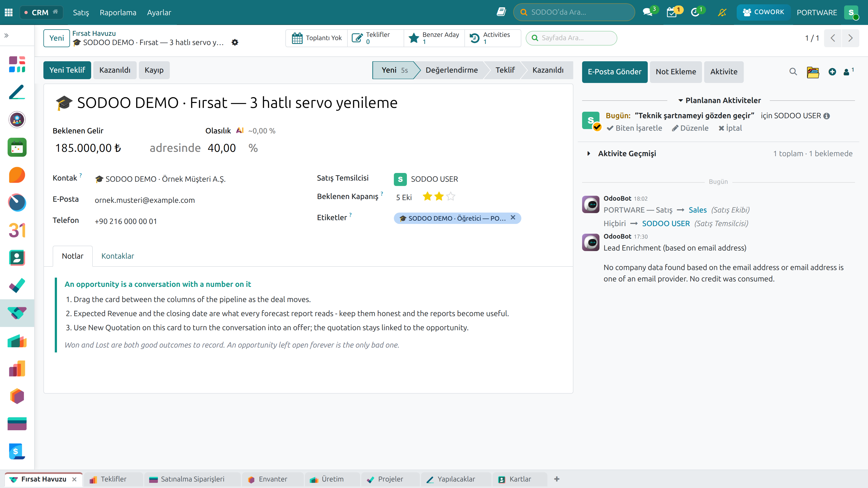Click Biten İşaretle on the activity
Screen dimensions: 868x488
634,128
